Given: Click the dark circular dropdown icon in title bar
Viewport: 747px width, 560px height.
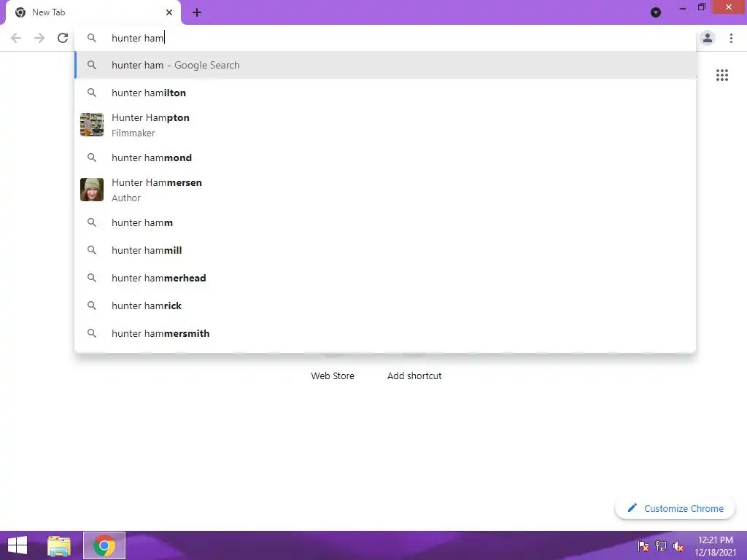Looking at the screenshot, I should [656, 12].
